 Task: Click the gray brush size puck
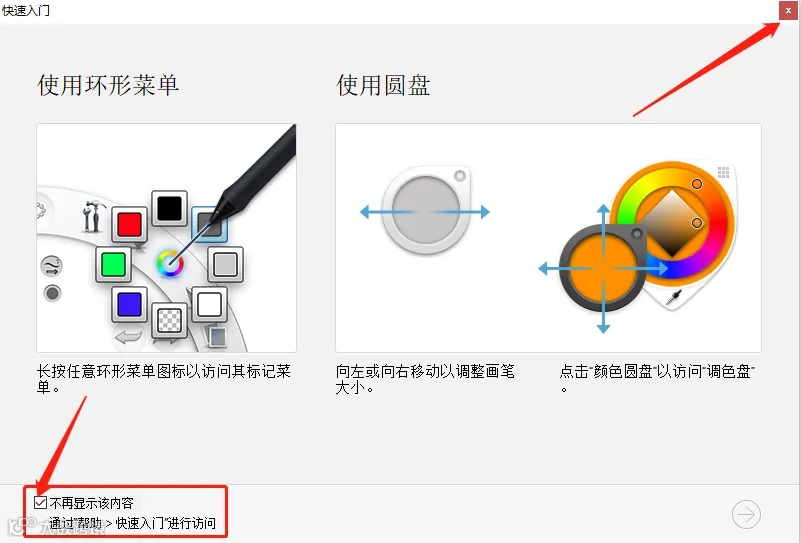pos(426,210)
